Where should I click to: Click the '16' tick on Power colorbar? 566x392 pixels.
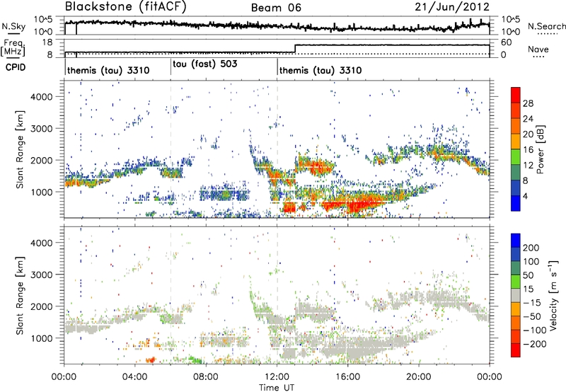coord(528,150)
